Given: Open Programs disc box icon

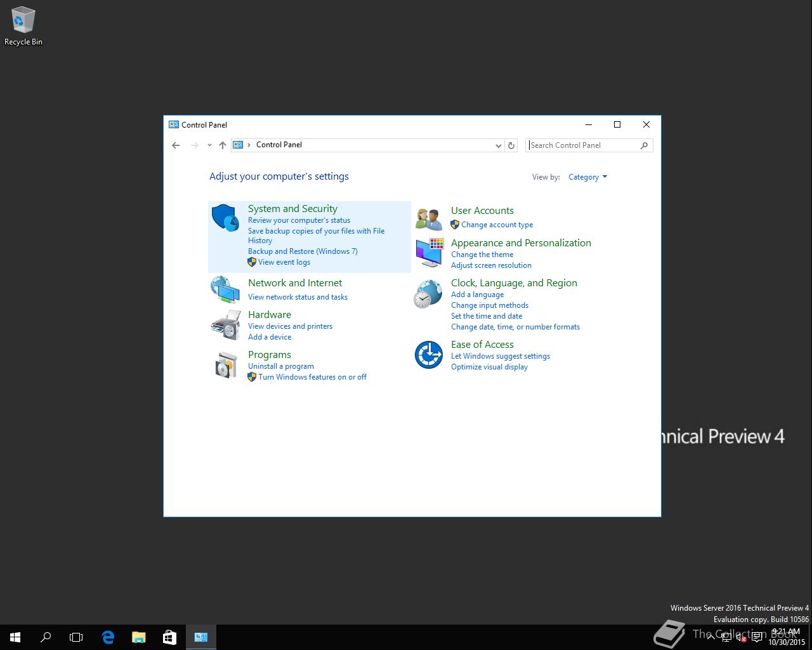Looking at the screenshot, I should click(225, 364).
